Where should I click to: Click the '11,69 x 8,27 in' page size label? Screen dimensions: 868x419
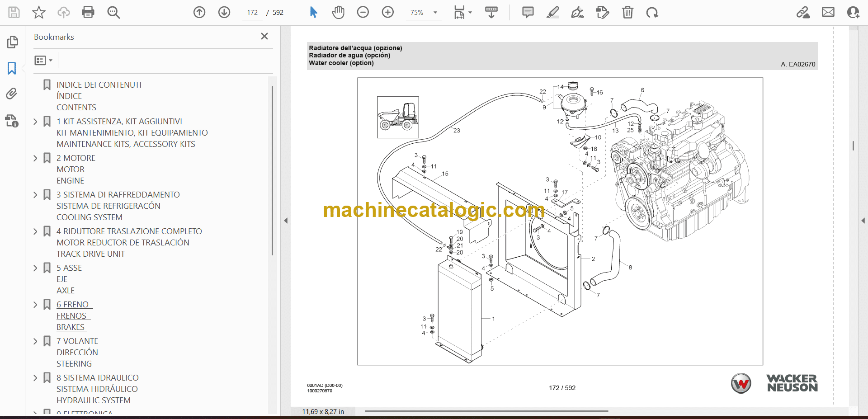323,412
